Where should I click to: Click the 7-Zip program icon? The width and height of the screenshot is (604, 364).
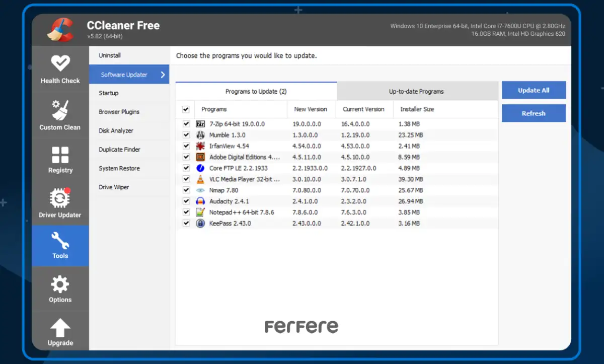pos(200,124)
